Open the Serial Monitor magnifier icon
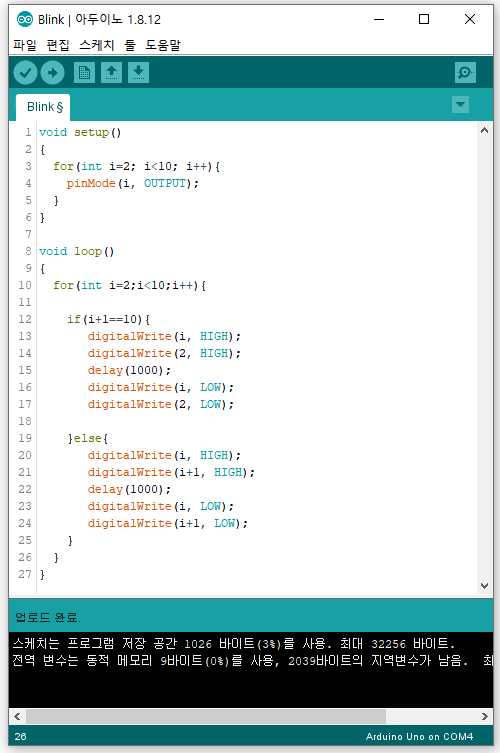 click(465, 73)
